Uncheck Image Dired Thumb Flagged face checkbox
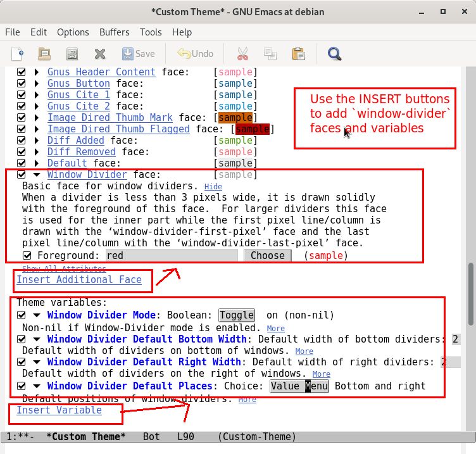476x454 pixels. tap(22, 129)
